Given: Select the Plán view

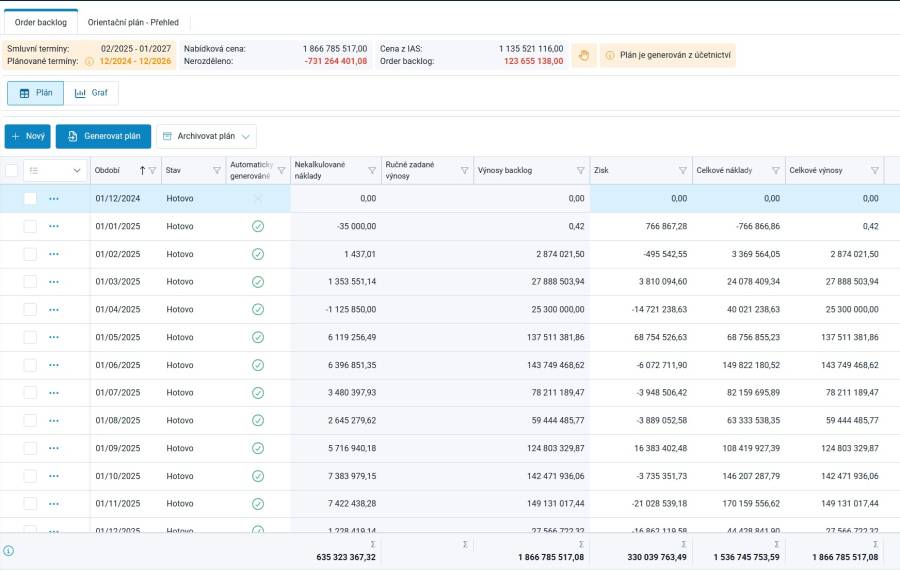Looking at the screenshot, I should (x=36, y=93).
